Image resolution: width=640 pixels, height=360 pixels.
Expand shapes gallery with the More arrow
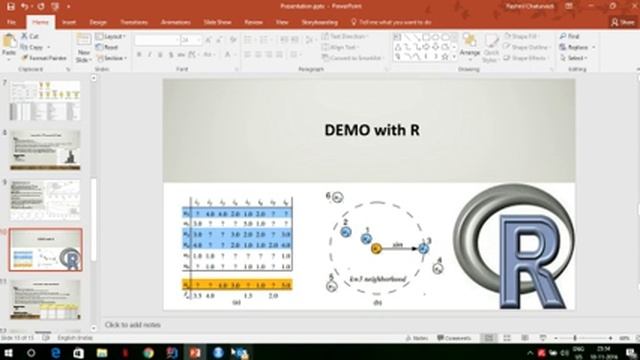pos(454,57)
